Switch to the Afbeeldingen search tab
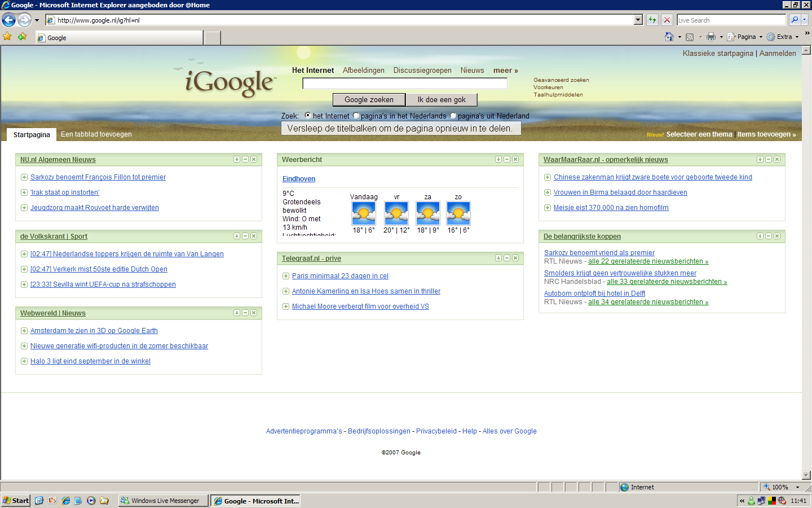The width and height of the screenshot is (812, 508). 364,71
